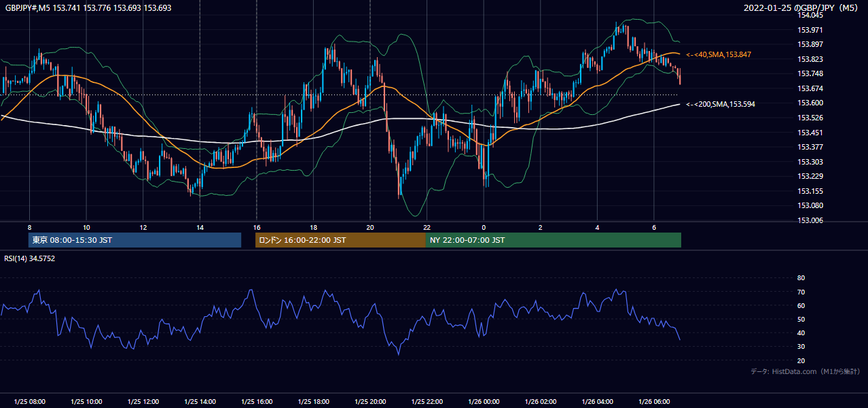Screen dimensions: 868x408
Task: Click the 153.080 price axis label
Action: point(810,205)
